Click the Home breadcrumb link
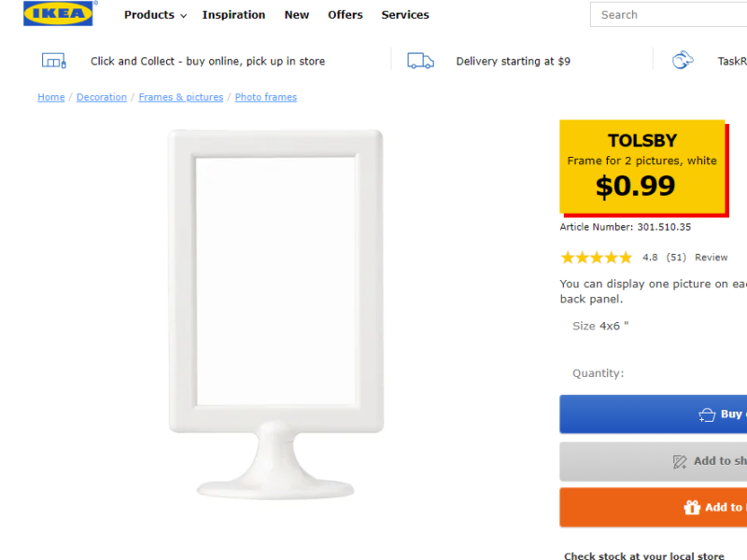This screenshot has width=747, height=560. 51,97
